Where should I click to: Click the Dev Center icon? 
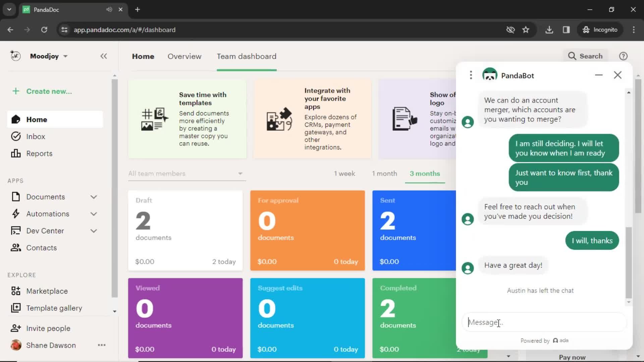pos(16,231)
